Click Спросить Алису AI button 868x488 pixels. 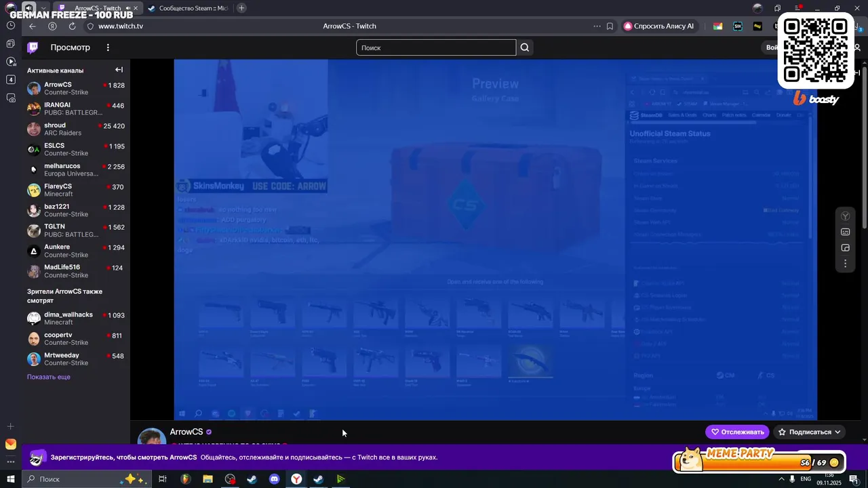click(659, 26)
